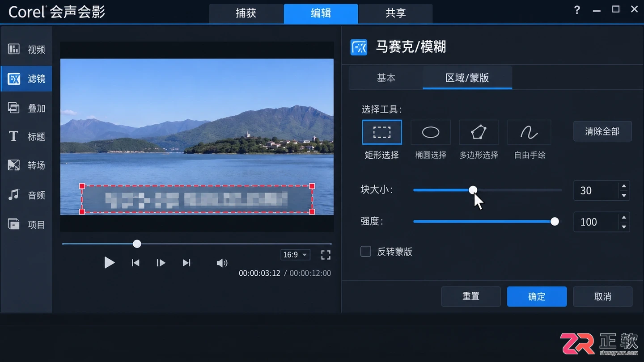The image size is (644, 362).
Task: Increase 强度 value with up arrow
Action: click(x=624, y=217)
